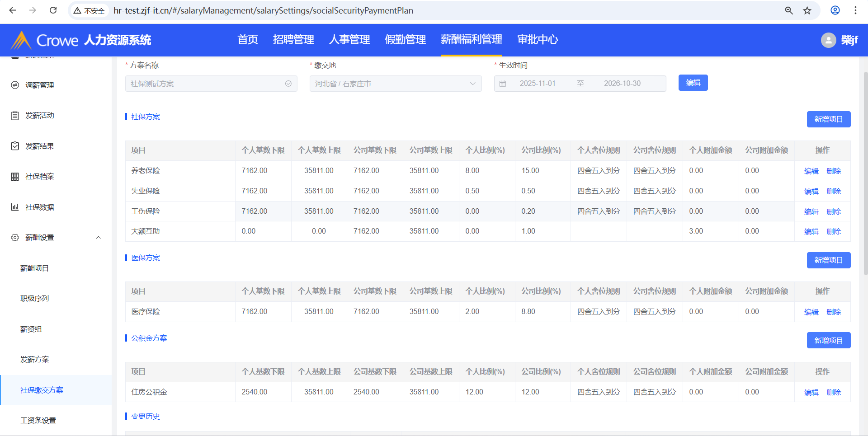Click the user avatar icon

click(828, 40)
